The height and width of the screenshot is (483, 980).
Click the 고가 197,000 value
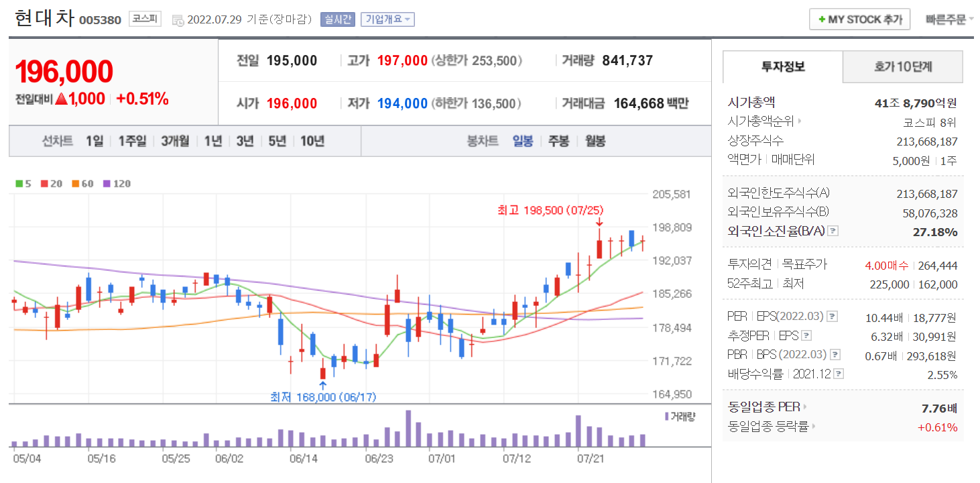(402, 60)
